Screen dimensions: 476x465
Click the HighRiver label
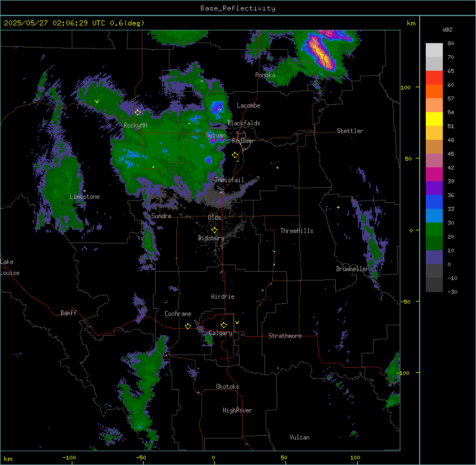tap(237, 410)
